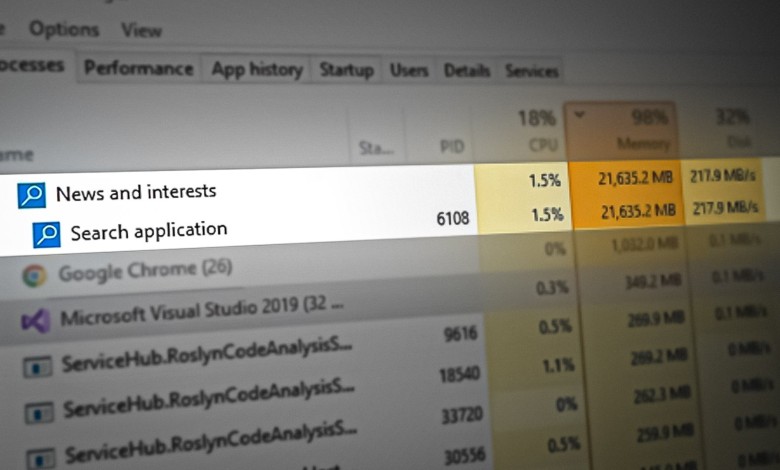Click the Microsoft Visual Studio 2019 icon
Screen dimensions: 780x470
(x=35, y=321)
